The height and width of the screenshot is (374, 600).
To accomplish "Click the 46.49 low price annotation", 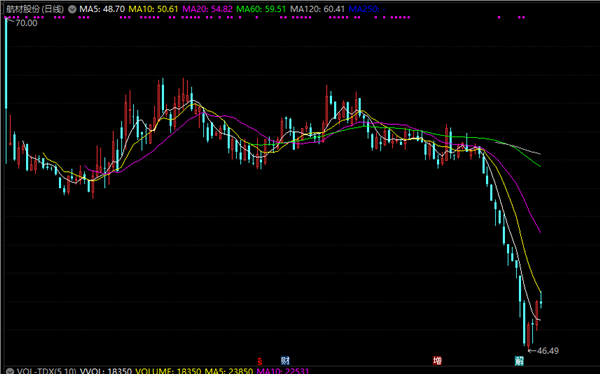I will 548,351.
